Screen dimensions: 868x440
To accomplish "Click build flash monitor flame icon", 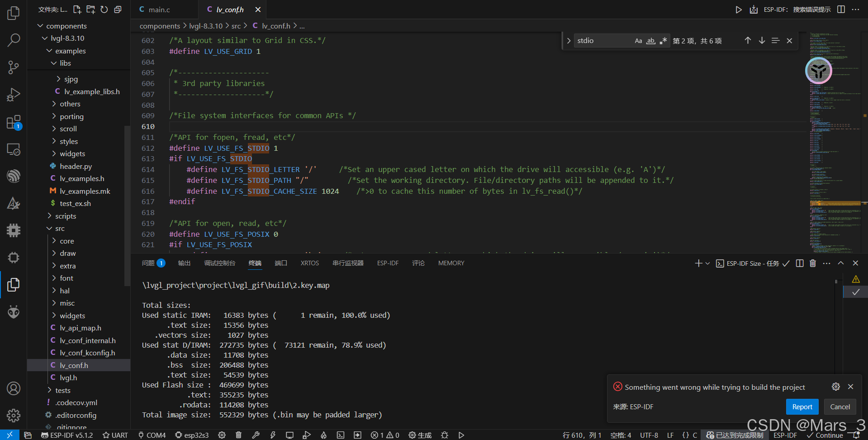I will tap(323, 435).
